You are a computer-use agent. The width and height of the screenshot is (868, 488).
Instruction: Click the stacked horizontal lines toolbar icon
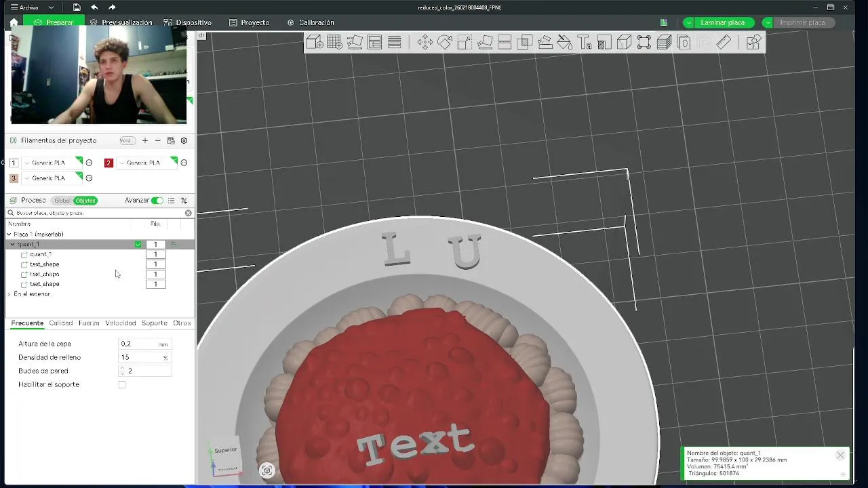click(394, 43)
